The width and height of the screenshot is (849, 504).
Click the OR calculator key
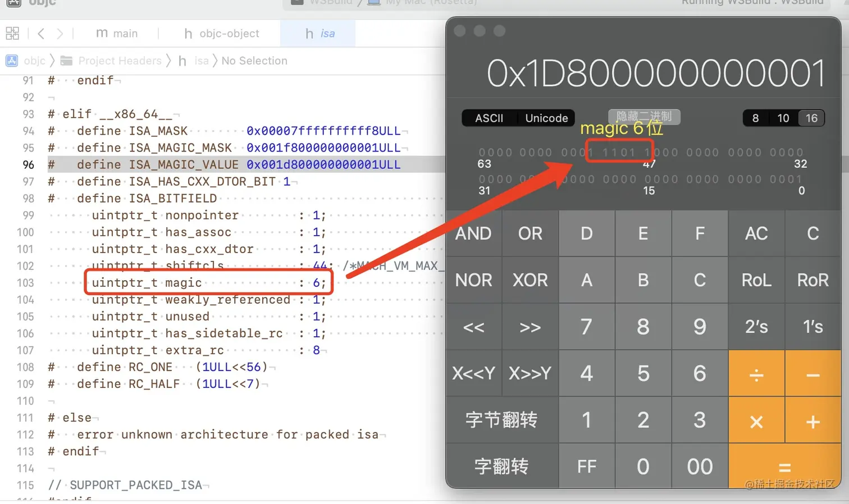click(x=530, y=233)
